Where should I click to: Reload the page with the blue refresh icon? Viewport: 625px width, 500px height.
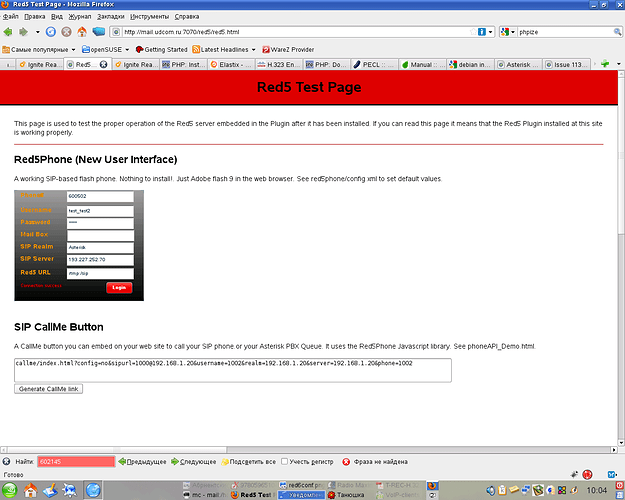point(51,32)
